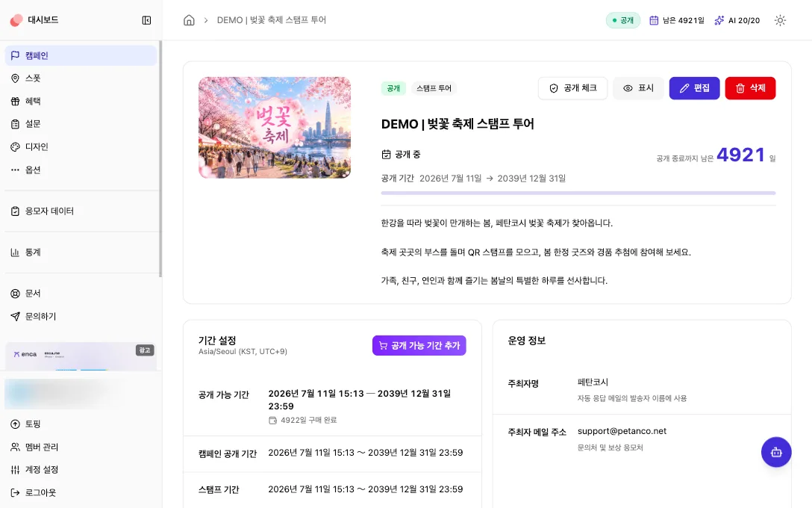Click the enca advertisement banner
Viewport: 812px width, 508px height.
click(81, 356)
